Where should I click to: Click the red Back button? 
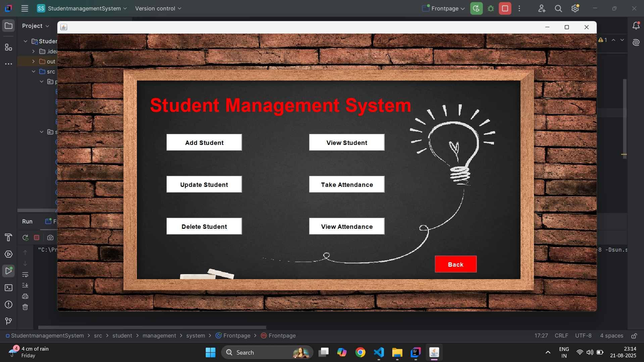tap(455, 264)
